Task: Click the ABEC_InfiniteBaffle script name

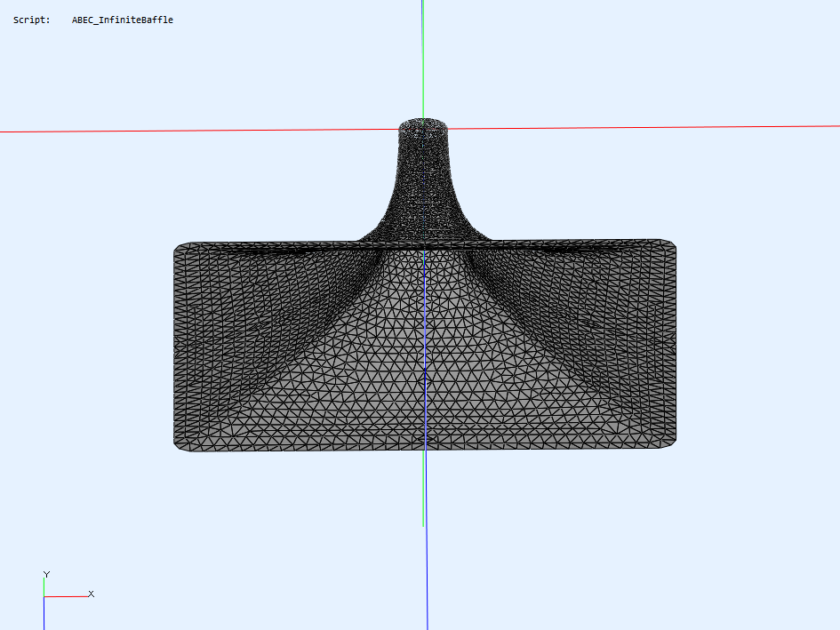Action: [x=122, y=20]
